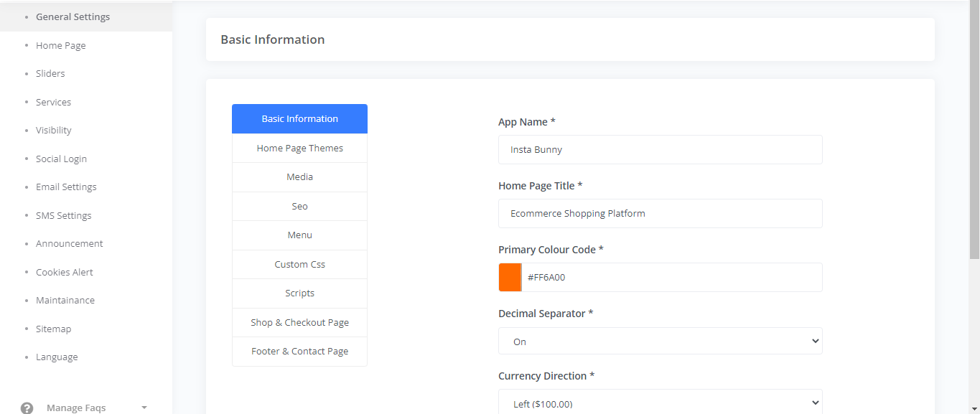Click the App Name input field
The image size is (980, 414).
pos(660,150)
